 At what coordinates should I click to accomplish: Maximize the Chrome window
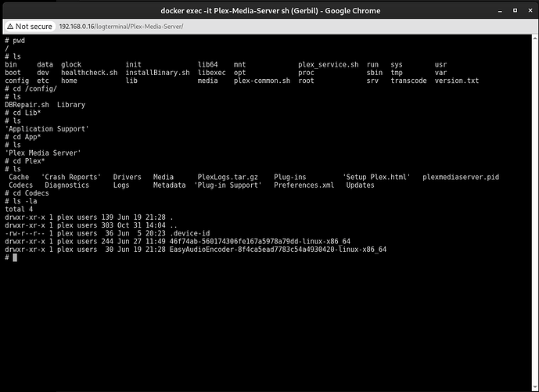[x=515, y=11]
